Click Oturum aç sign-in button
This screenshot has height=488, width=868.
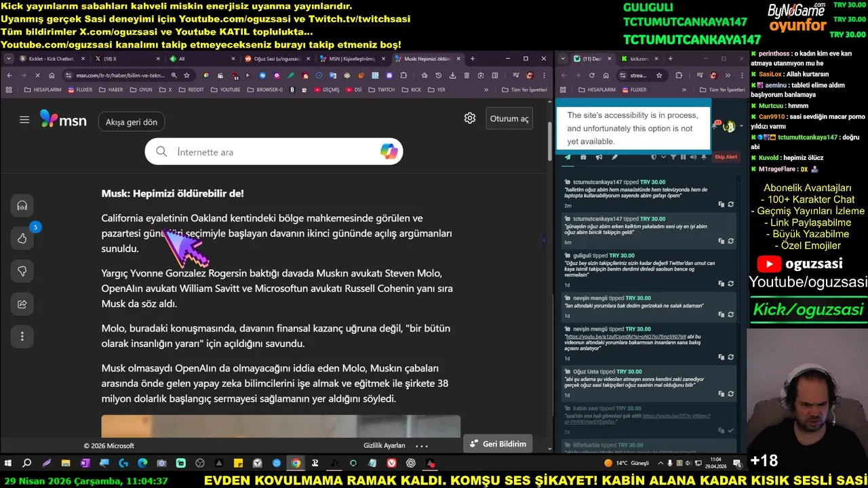pyautogui.click(x=509, y=119)
